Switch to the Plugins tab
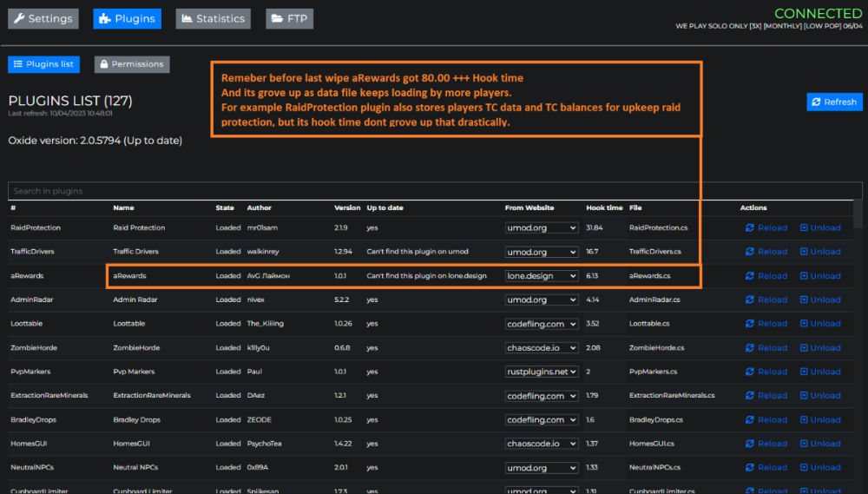 (127, 18)
